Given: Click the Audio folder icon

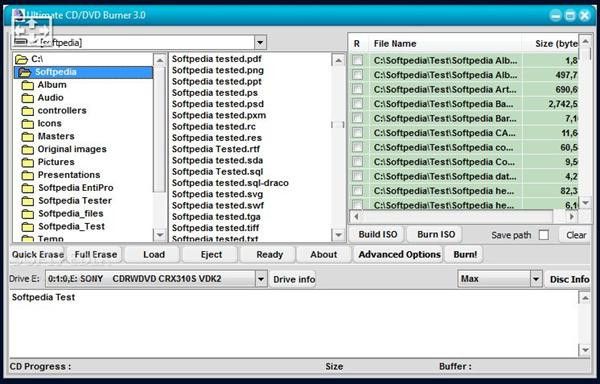Looking at the screenshot, I should tap(28, 98).
